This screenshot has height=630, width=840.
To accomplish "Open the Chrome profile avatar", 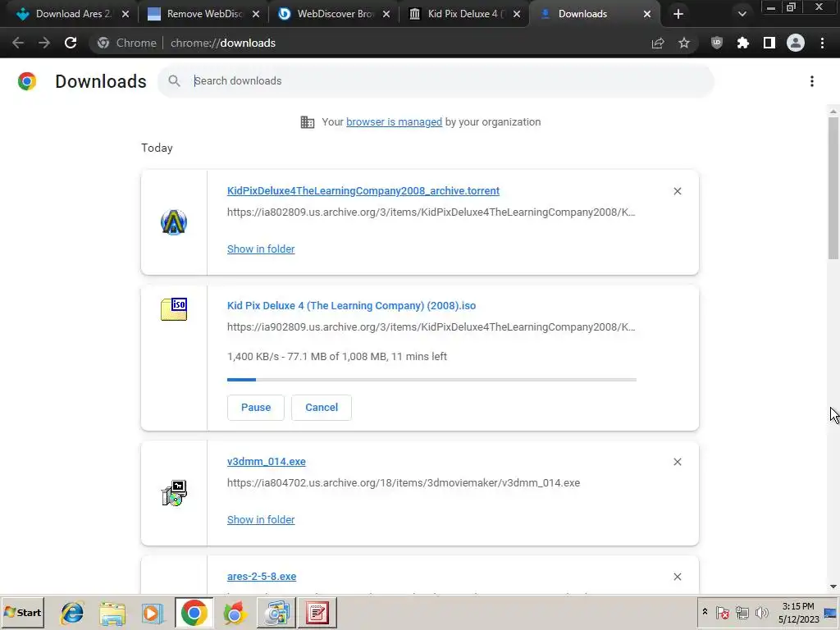I will pyautogui.click(x=796, y=43).
